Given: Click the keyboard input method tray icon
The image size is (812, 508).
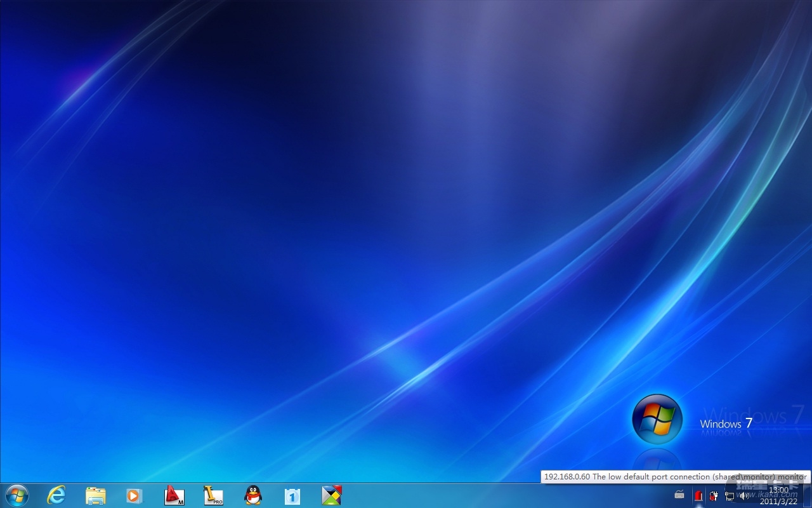Looking at the screenshot, I should (x=679, y=495).
